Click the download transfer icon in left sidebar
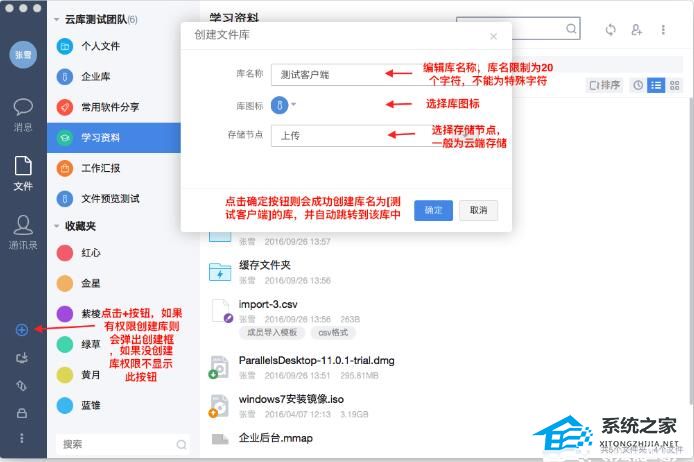This screenshot has height=462, width=694. 22,358
